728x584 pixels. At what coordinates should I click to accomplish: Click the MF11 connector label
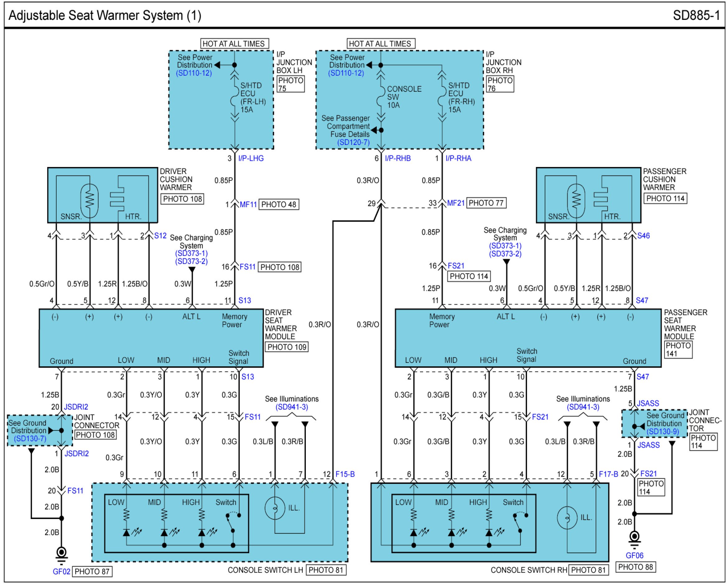248,204
